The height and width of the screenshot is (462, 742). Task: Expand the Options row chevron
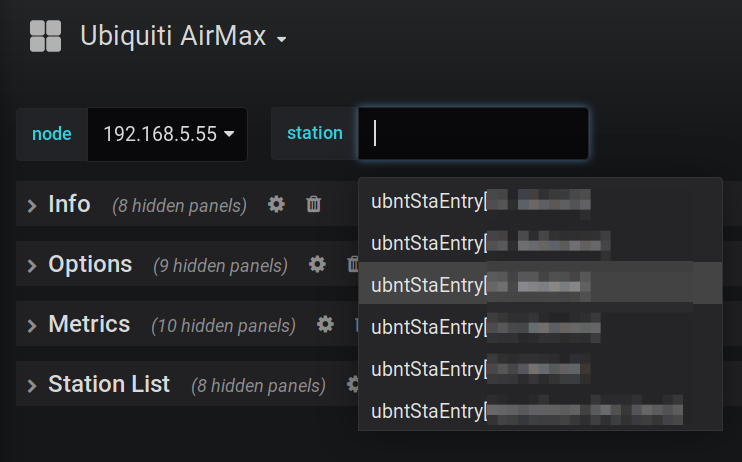click(33, 265)
